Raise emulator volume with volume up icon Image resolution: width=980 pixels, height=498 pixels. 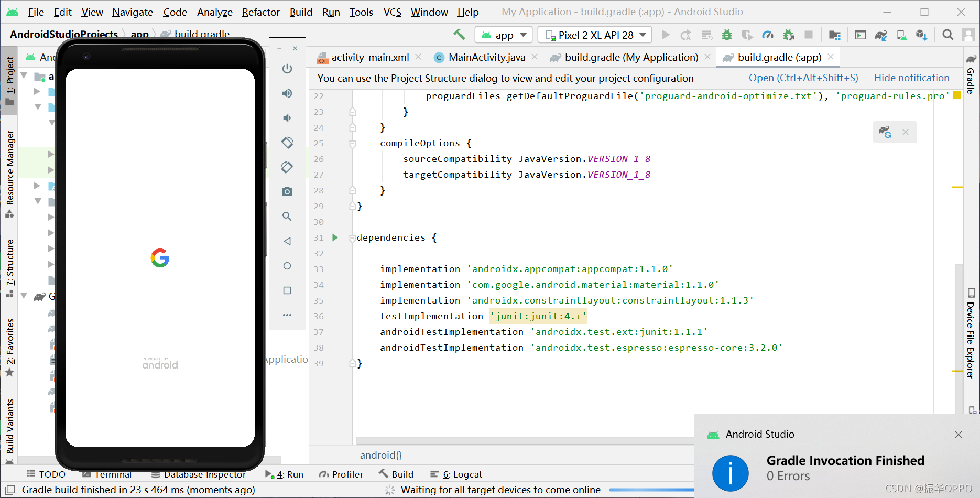[287, 93]
